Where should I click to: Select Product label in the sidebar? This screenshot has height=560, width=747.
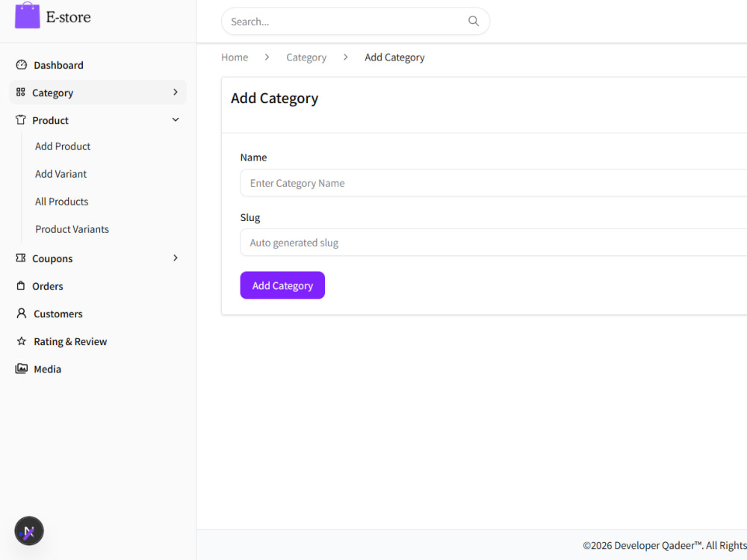tap(51, 120)
